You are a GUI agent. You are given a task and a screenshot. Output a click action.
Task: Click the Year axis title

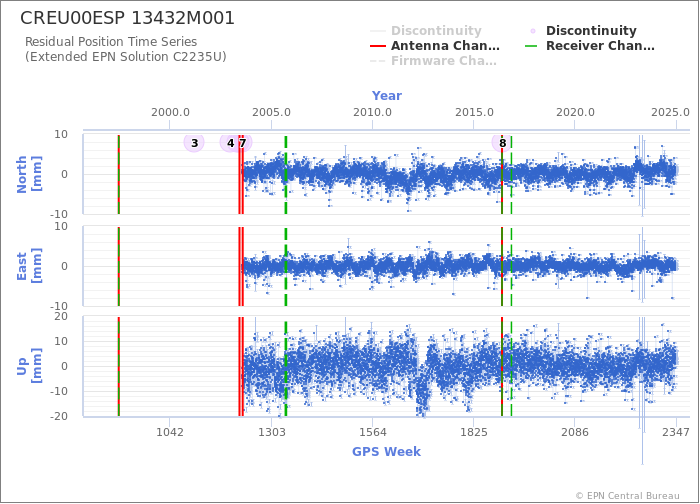coord(387,96)
